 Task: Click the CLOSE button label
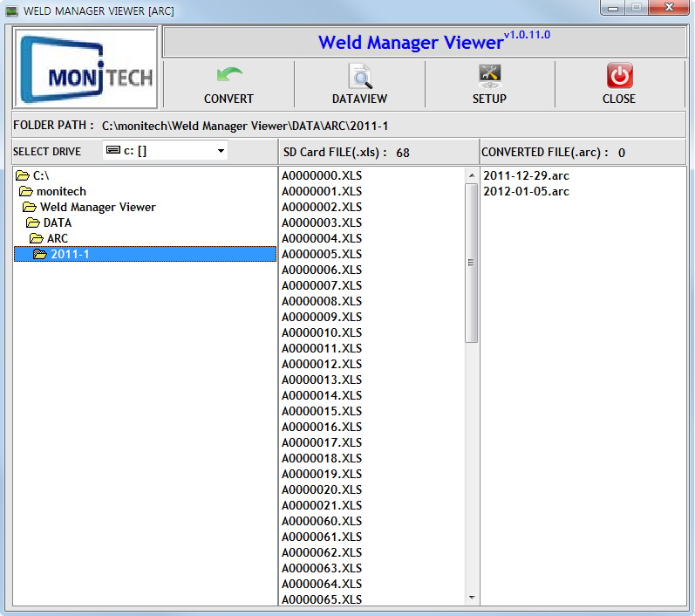tap(619, 99)
